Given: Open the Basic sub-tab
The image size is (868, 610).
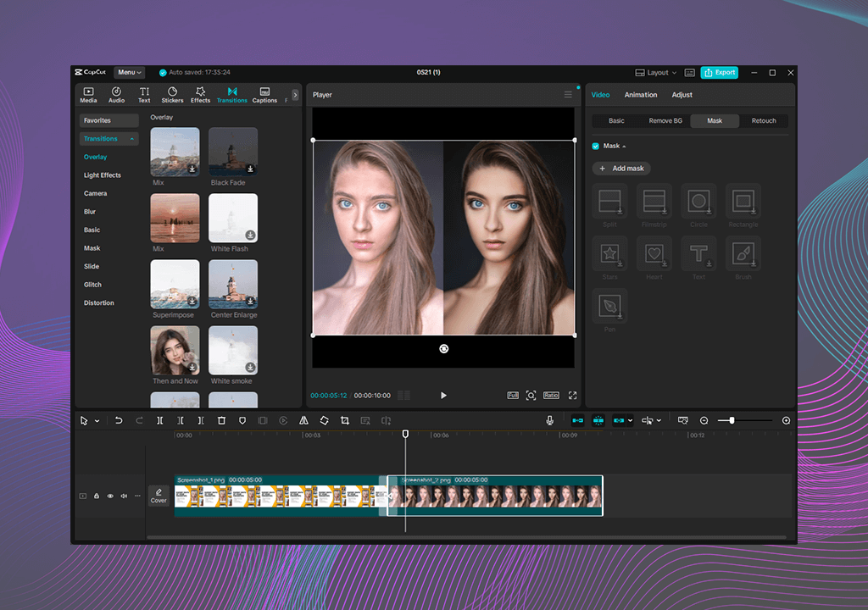Looking at the screenshot, I should tap(616, 120).
